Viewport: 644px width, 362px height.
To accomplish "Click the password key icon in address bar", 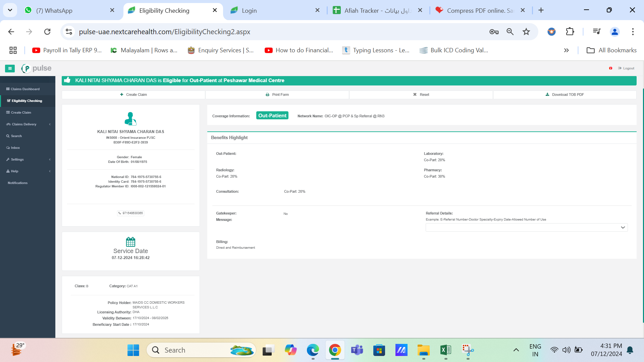I will point(494,32).
